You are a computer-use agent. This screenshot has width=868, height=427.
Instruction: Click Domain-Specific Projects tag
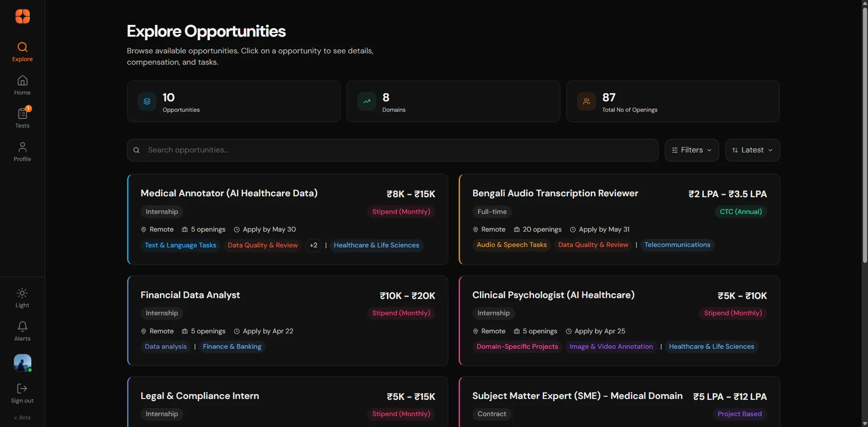pos(517,346)
